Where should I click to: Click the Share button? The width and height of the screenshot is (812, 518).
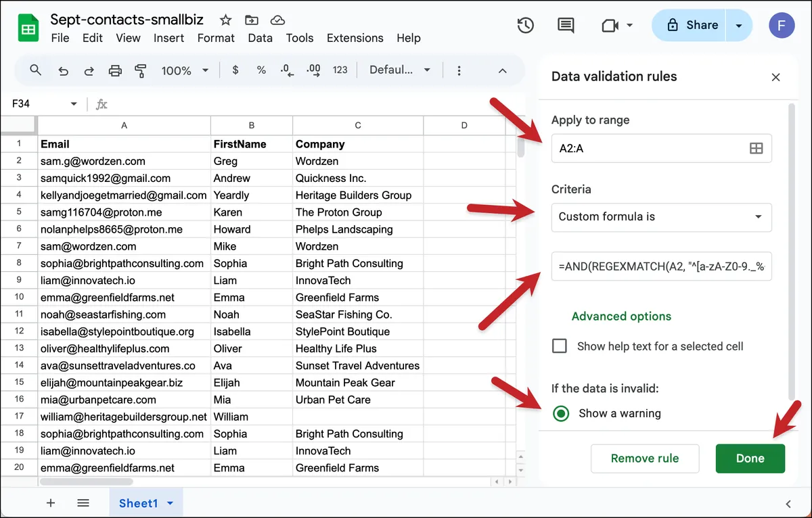(689, 26)
